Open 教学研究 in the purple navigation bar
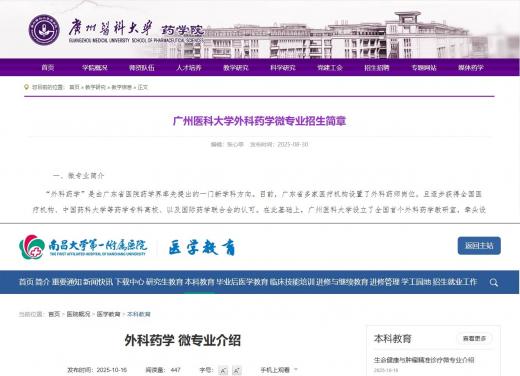 [236, 68]
